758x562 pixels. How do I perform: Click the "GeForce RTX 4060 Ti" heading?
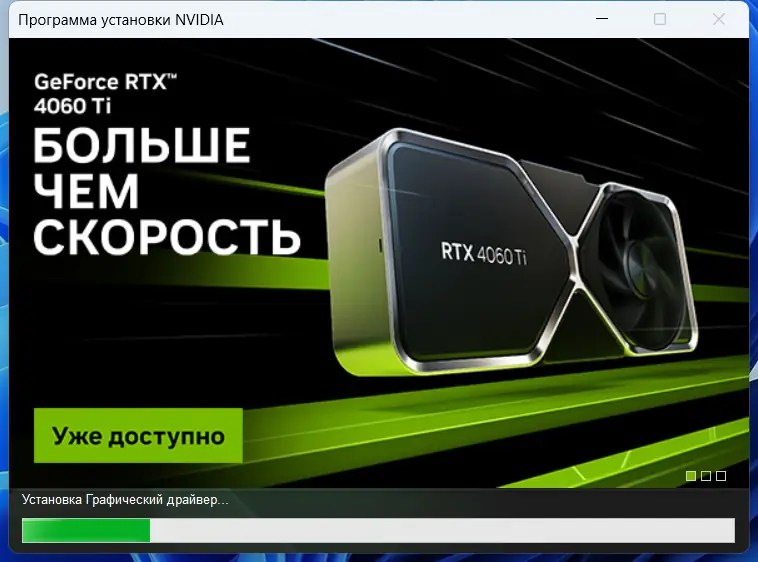tap(105, 94)
